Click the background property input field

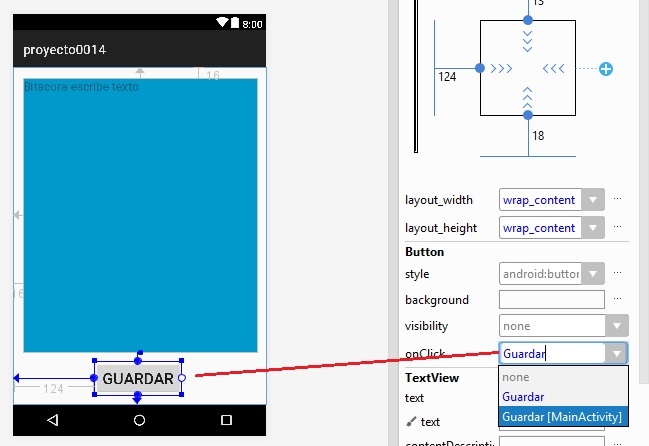551,300
